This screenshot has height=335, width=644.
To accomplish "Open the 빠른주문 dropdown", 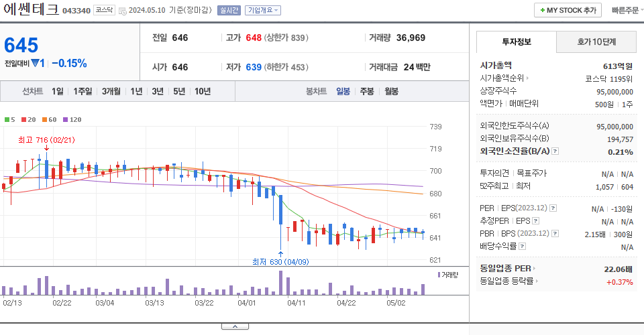I will point(627,10).
